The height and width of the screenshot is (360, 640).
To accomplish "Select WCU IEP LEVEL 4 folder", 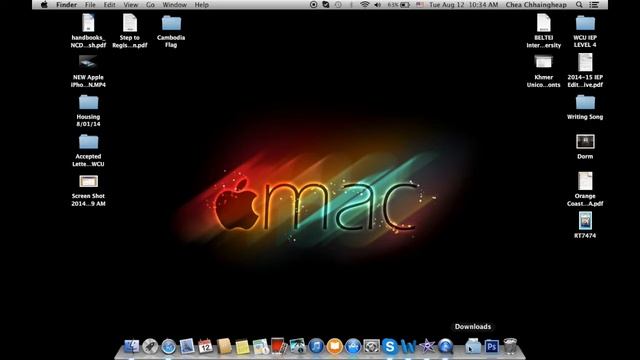I will [x=585, y=31].
